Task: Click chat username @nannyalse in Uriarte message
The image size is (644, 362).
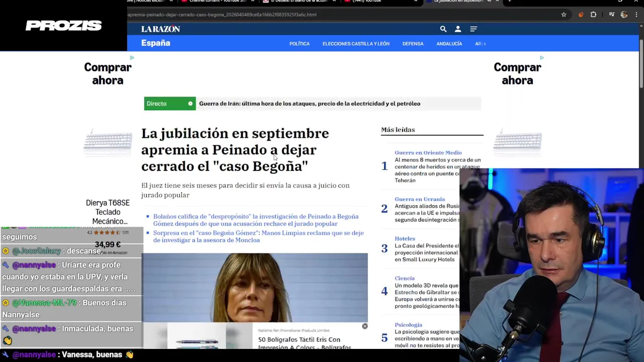Action: click(34, 265)
